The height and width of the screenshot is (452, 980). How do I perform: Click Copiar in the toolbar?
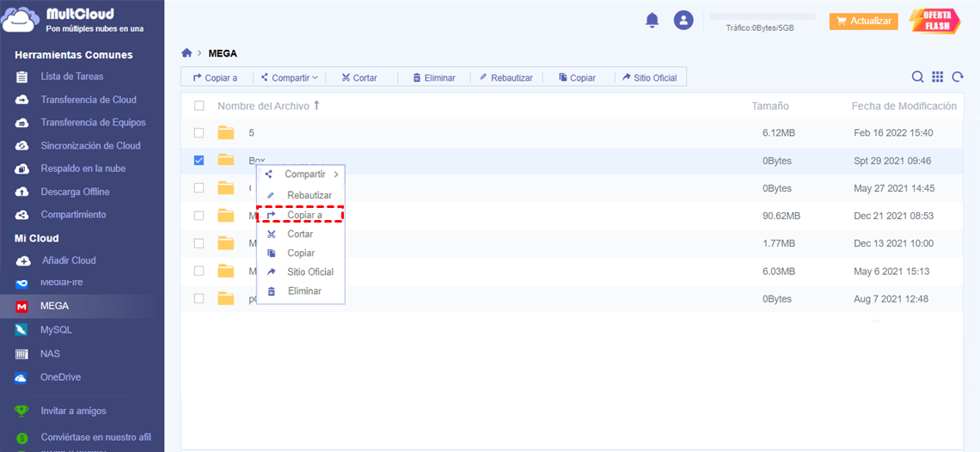tap(577, 78)
